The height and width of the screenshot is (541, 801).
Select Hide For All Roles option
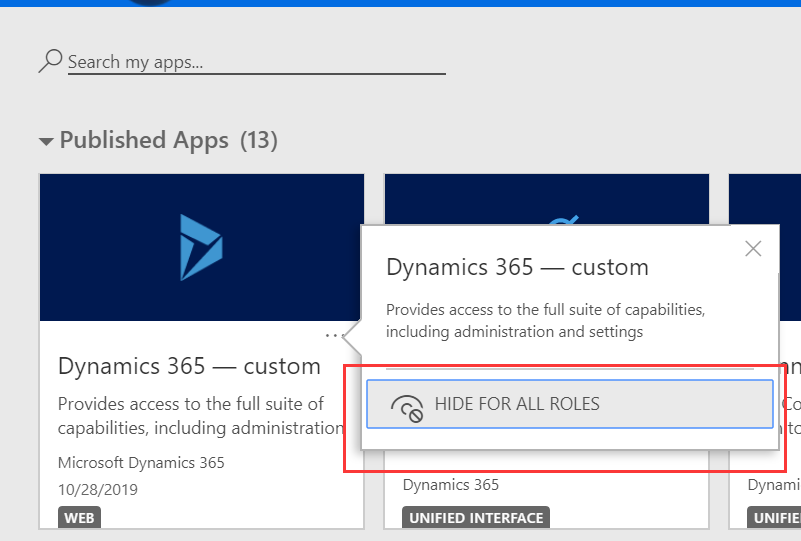click(x=570, y=404)
